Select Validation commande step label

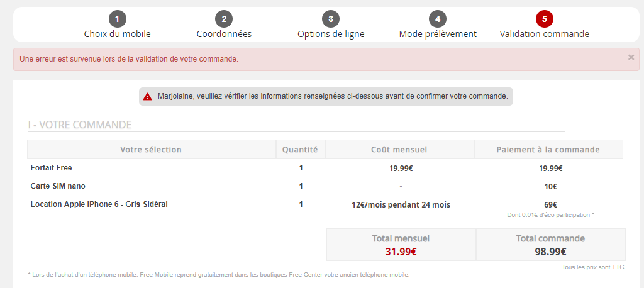coord(545,34)
